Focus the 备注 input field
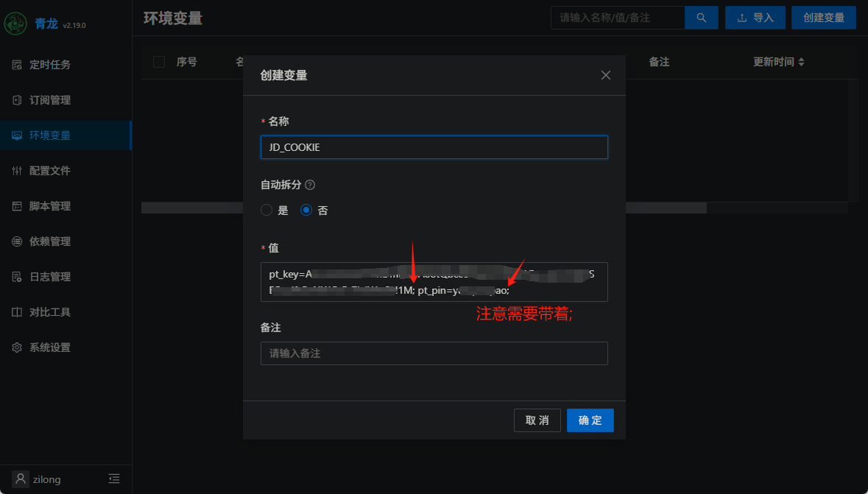868x494 pixels. click(434, 353)
